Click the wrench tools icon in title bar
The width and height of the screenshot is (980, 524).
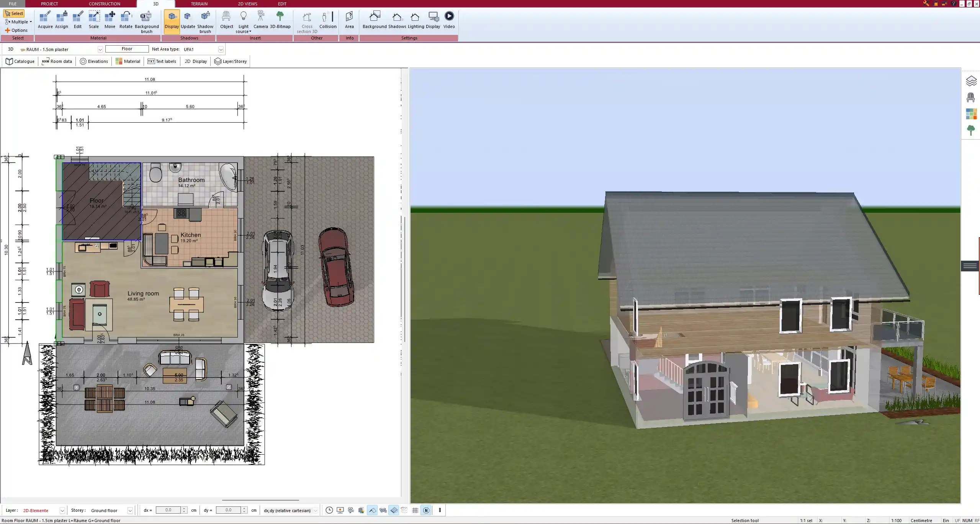(926, 3)
